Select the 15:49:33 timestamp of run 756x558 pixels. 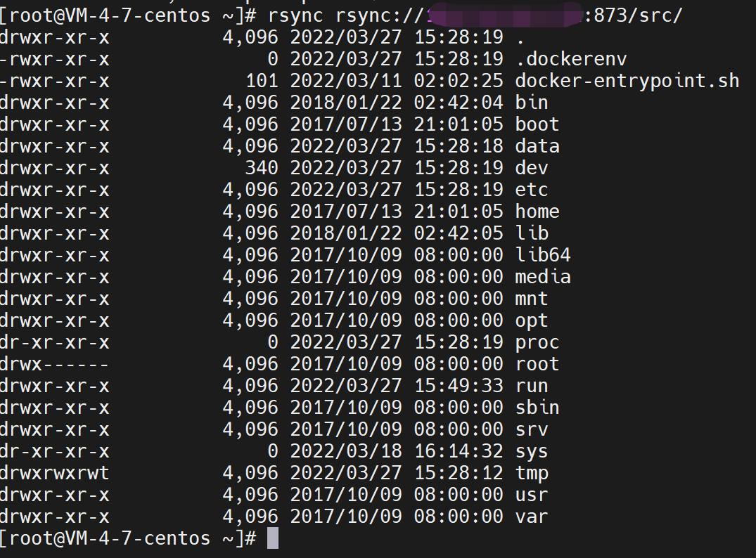[x=459, y=386]
